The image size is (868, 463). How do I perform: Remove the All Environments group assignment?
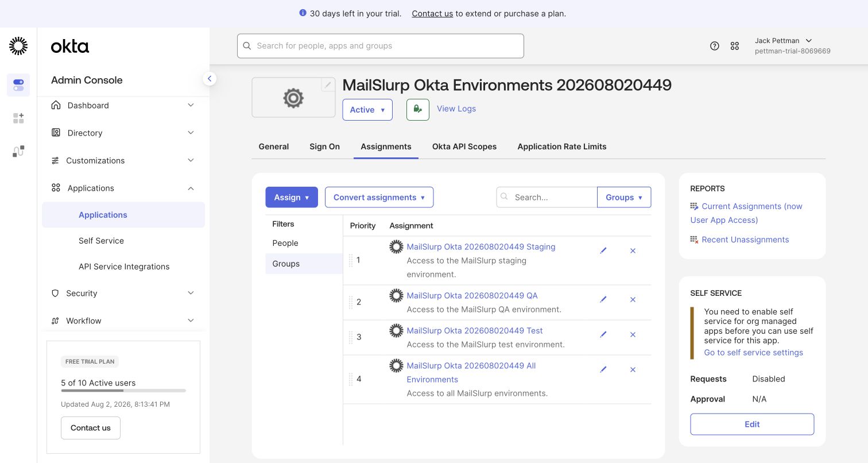(633, 370)
